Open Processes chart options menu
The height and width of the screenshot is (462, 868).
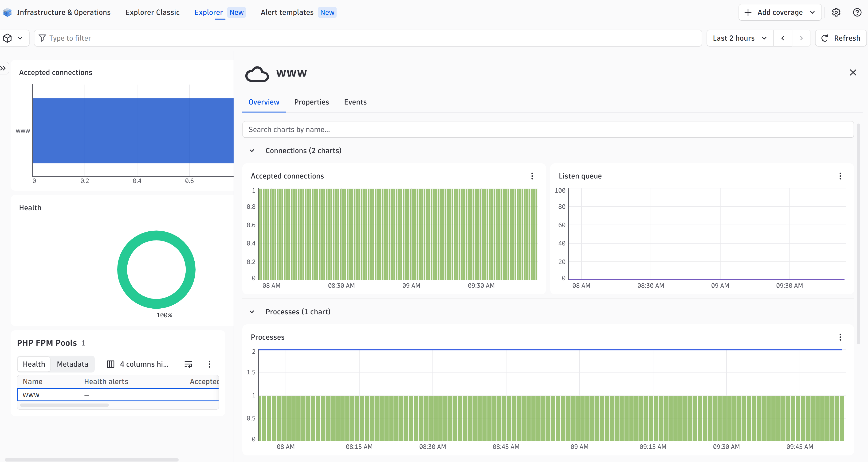point(840,337)
